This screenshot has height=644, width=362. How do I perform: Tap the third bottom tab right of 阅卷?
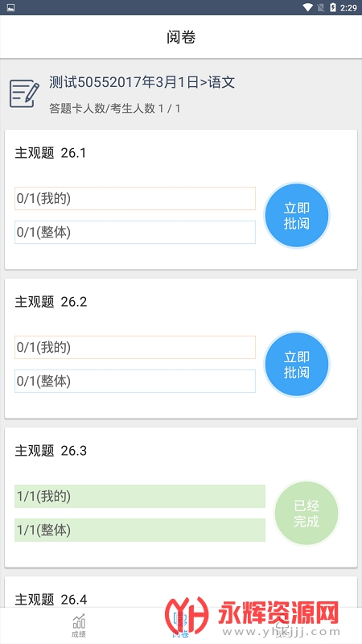point(282,625)
